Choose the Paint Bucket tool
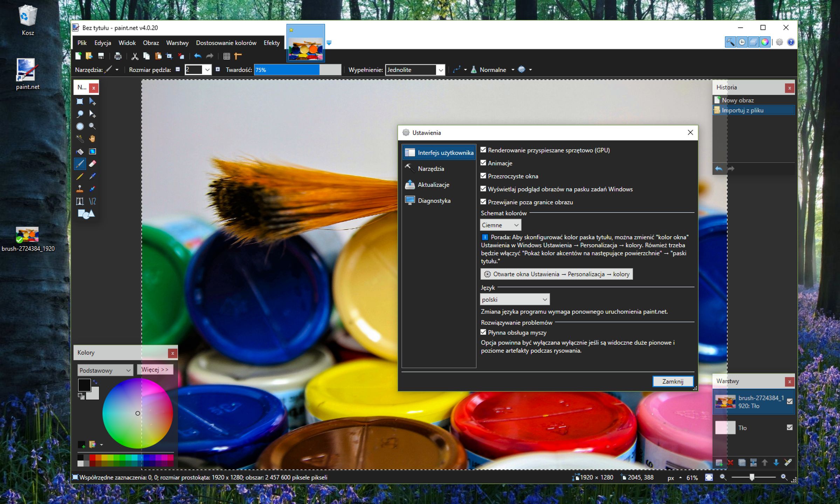The height and width of the screenshot is (504, 840). click(x=80, y=152)
